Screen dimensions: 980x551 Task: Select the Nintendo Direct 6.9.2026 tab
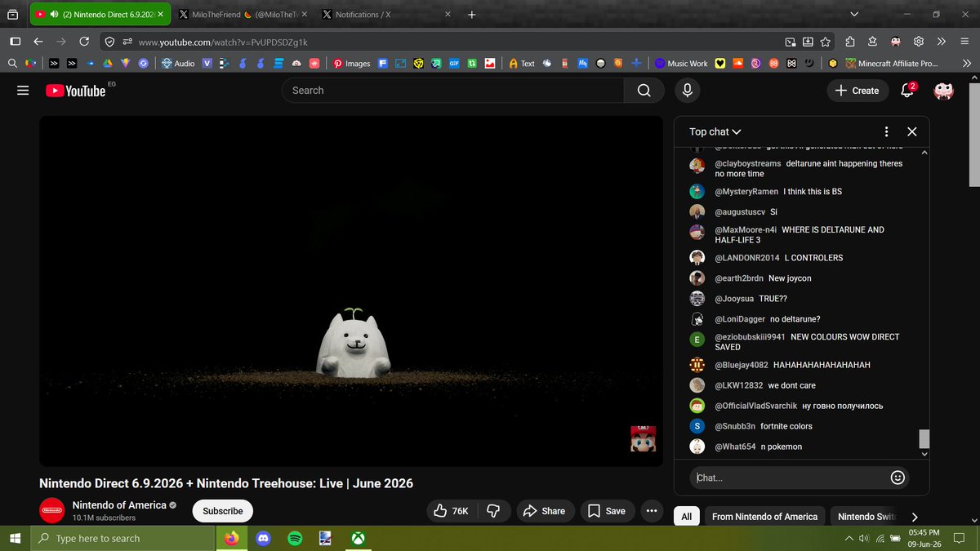99,15
